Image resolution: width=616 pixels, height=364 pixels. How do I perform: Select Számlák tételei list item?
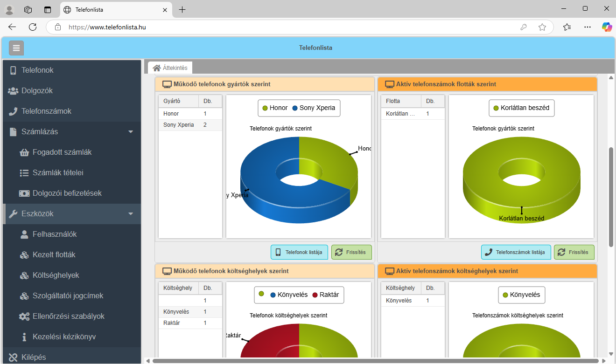pyautogui.click(x=58, y=173)
